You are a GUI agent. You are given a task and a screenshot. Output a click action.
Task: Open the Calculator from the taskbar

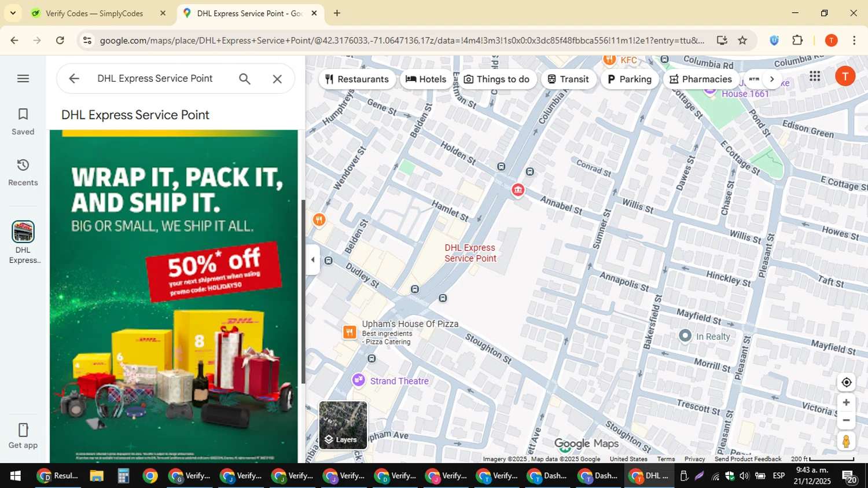click(123, 476)
